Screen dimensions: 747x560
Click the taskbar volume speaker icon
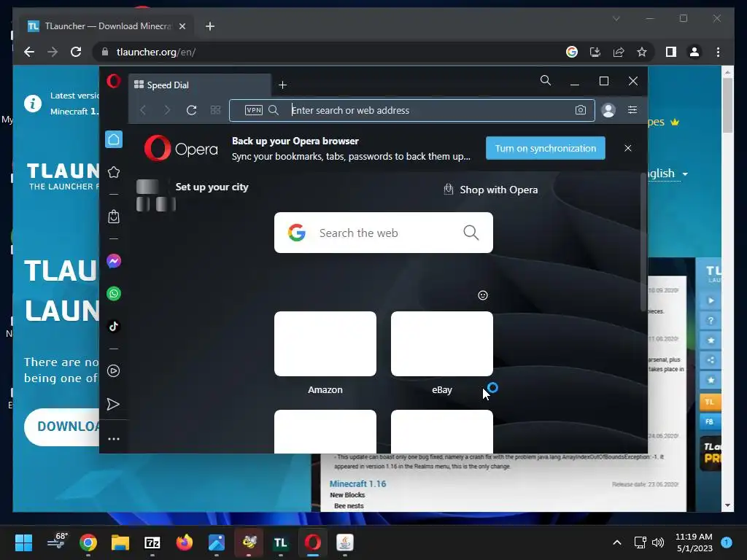(x=658, y=542)
